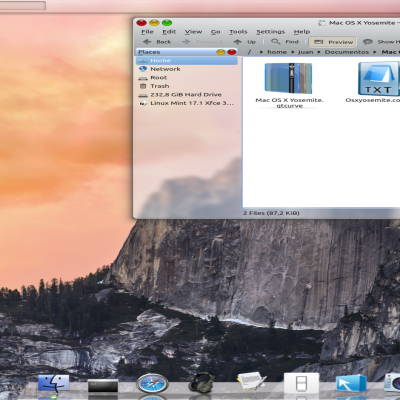Open the Go menu
Screen dimensions: 400x400
[x=215, y=32]
